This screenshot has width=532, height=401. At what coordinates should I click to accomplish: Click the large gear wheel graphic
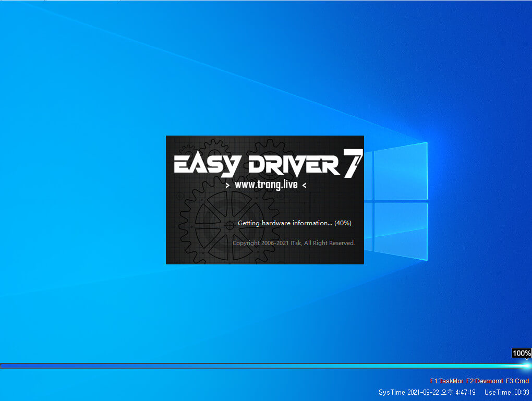229,225
